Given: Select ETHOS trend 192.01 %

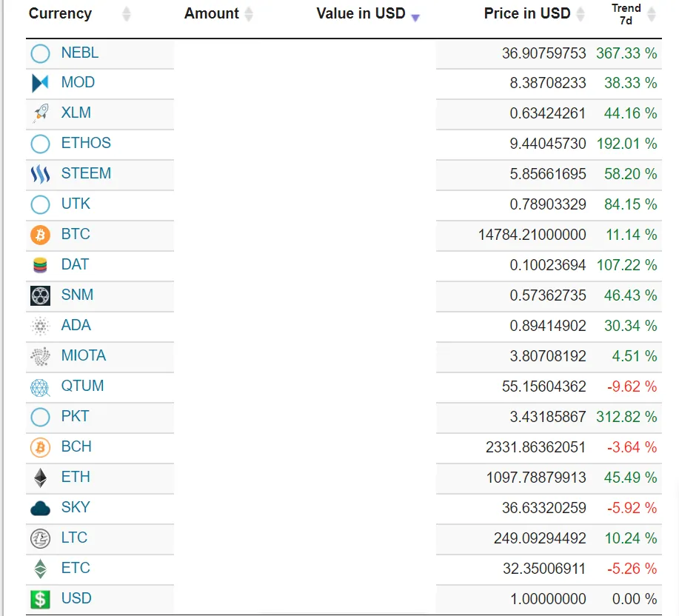Looking at the screenshot, I should (x=626, y=144).
